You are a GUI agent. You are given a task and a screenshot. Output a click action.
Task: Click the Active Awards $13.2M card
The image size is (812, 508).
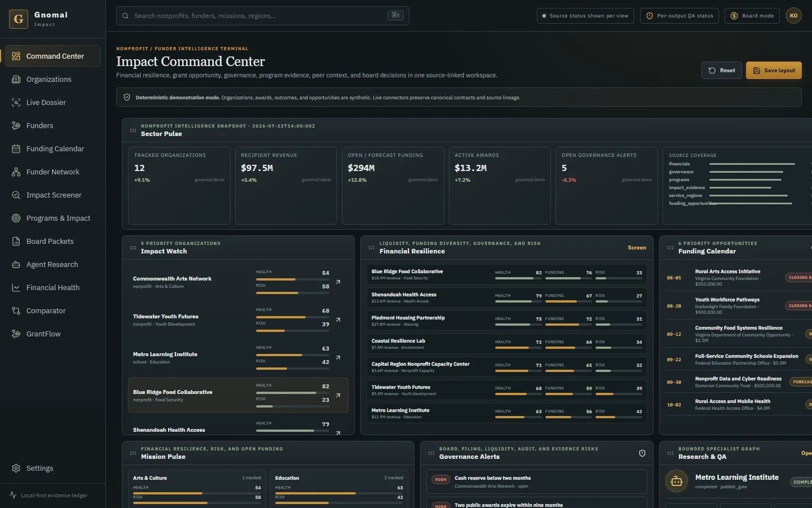(500, 186)
